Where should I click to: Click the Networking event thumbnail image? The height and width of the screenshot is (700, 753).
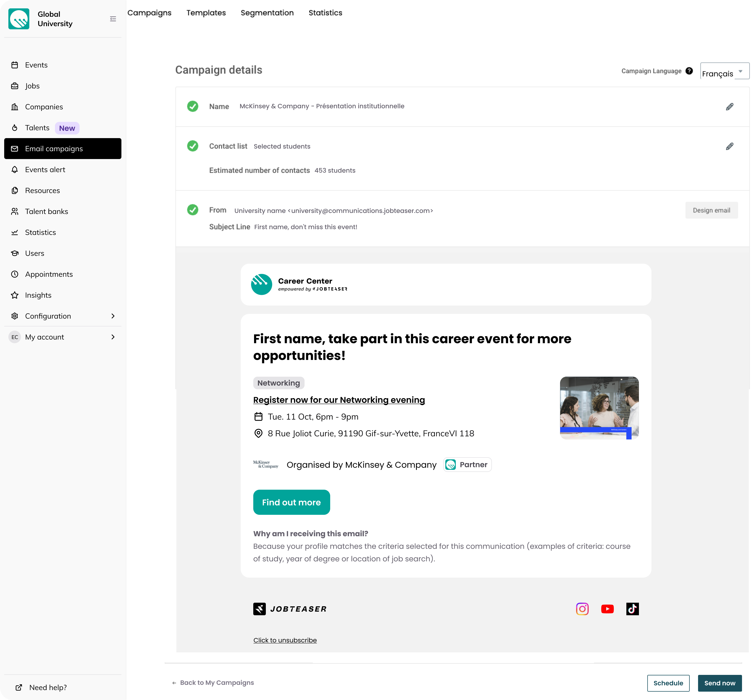pos(599,408)
